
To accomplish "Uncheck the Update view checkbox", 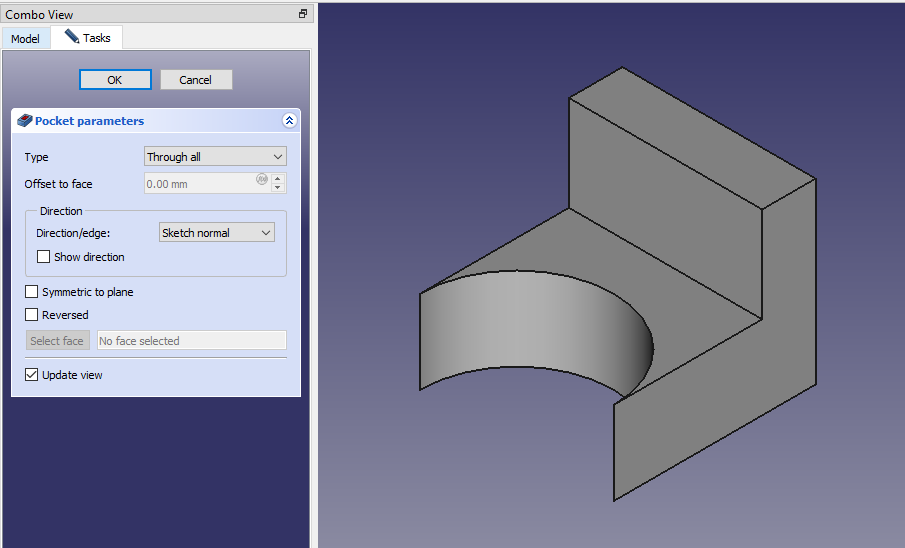I will pyautogui.click(x=32, y=375).
